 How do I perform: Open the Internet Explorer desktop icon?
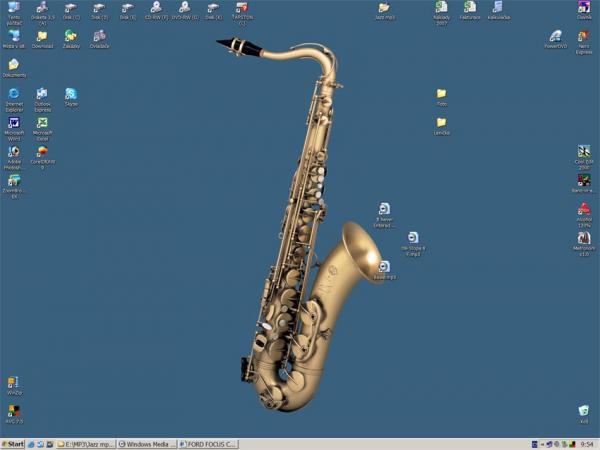tap(14, 94)
